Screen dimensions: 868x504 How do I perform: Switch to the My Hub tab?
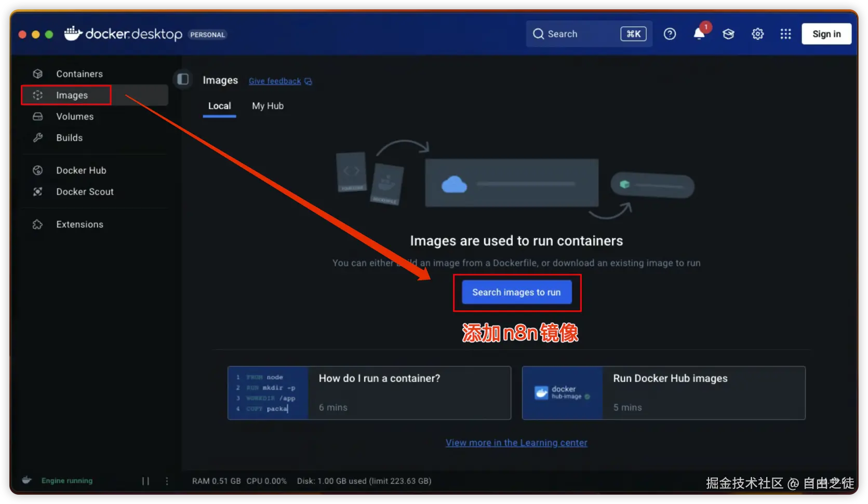tap(268, 106)
